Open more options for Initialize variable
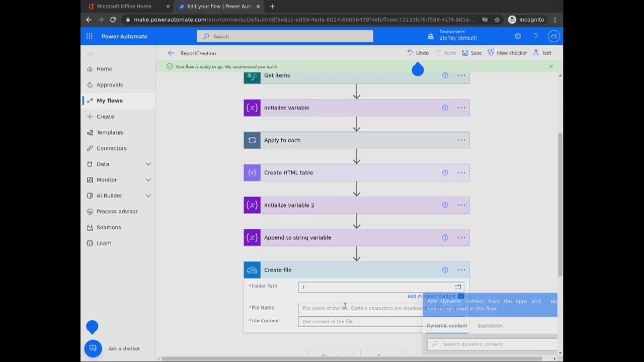The height and width of the screenshot is (362, 644). 461,108
